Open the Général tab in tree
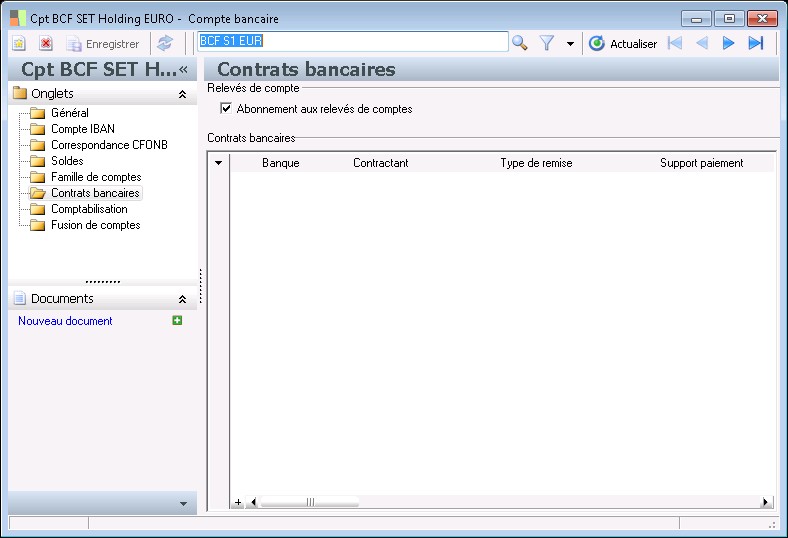788x538 pixels. pyautogui.click(x=70, y=113)
